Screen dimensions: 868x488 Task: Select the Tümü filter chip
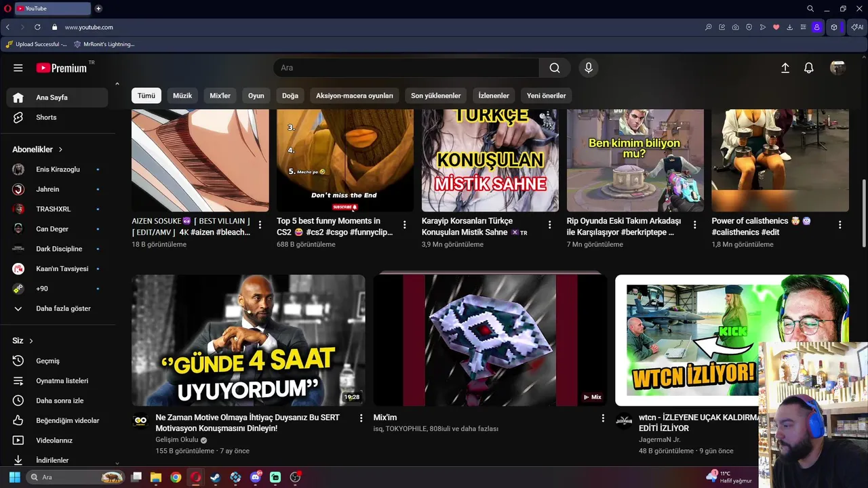(146, 96)
